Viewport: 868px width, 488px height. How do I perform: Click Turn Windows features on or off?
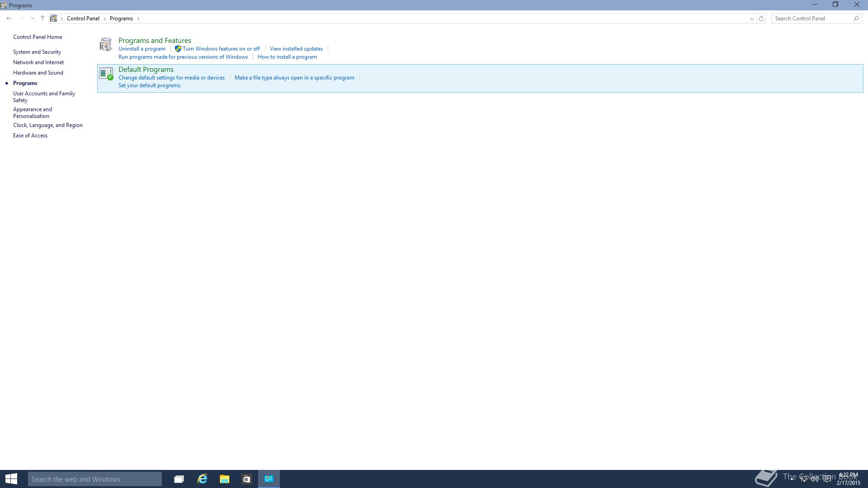[221, 49]
